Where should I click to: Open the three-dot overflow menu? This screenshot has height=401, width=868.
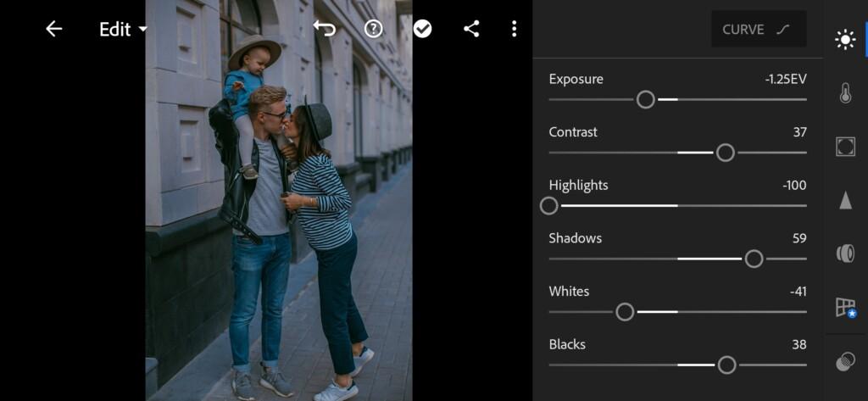(x=515, y=29)
